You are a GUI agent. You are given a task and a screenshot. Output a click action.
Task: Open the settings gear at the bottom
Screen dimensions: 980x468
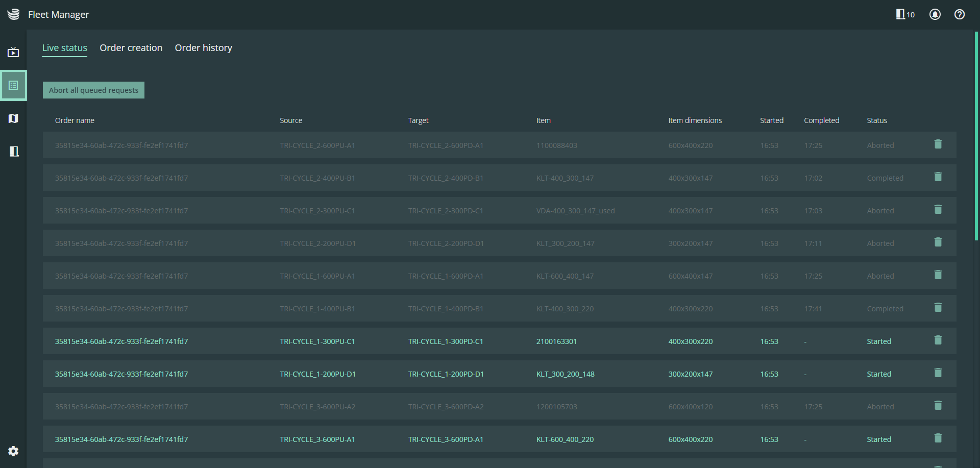click(13, 451)
